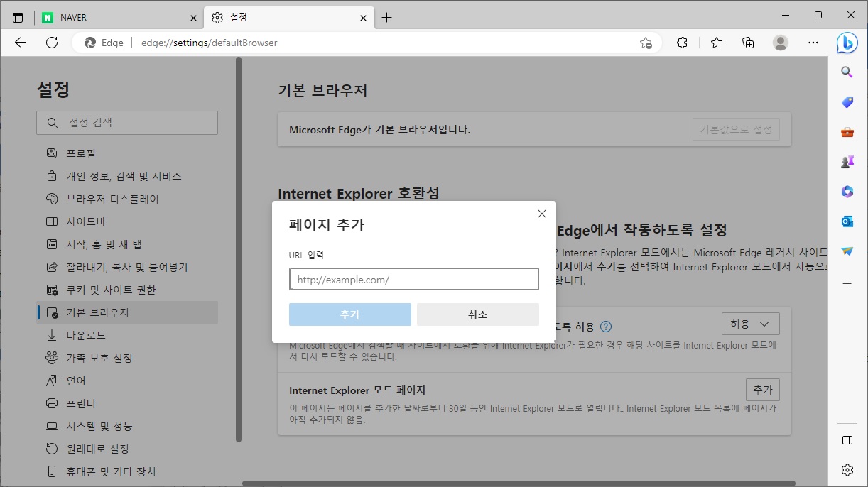Click the help icon next to 허용
This screenshot has height=487, width=868.
click(x=606, y=327)
